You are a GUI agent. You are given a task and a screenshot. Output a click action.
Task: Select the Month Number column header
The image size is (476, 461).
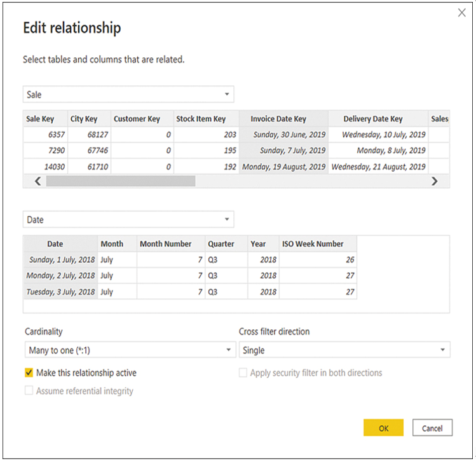point(170,244)
